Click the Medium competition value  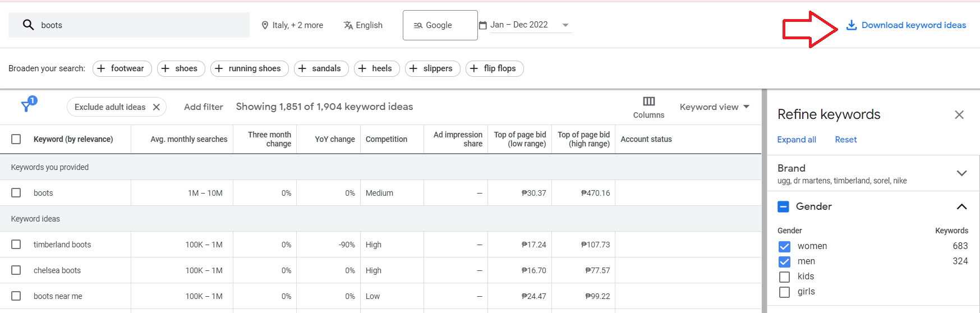click(x=379, y=193)
